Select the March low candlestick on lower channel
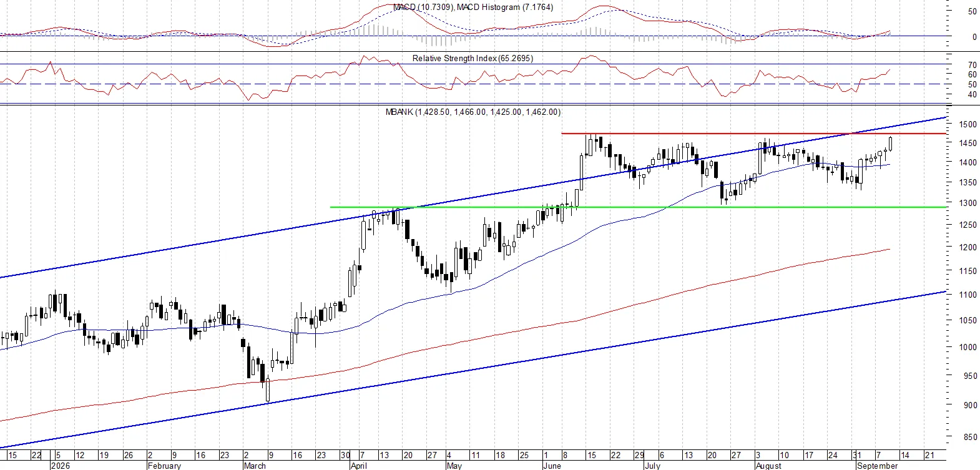Screen dimensions: 980x470 tap(268, 390)
